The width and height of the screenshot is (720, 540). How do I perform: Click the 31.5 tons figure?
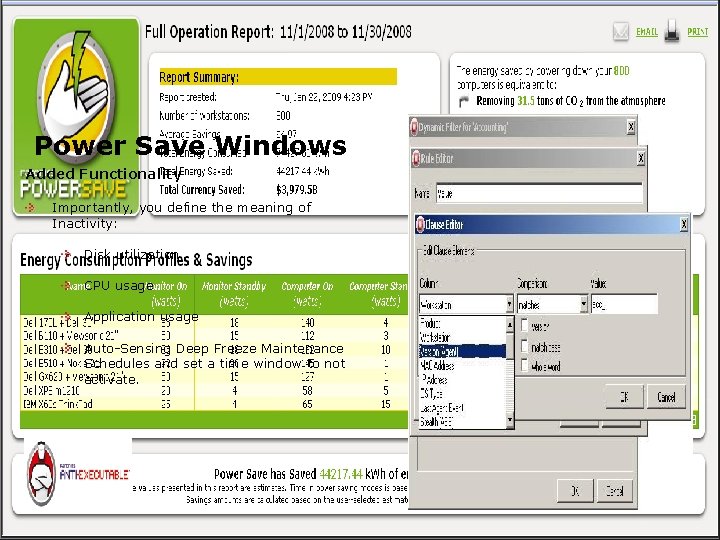[x=526, y=101]
